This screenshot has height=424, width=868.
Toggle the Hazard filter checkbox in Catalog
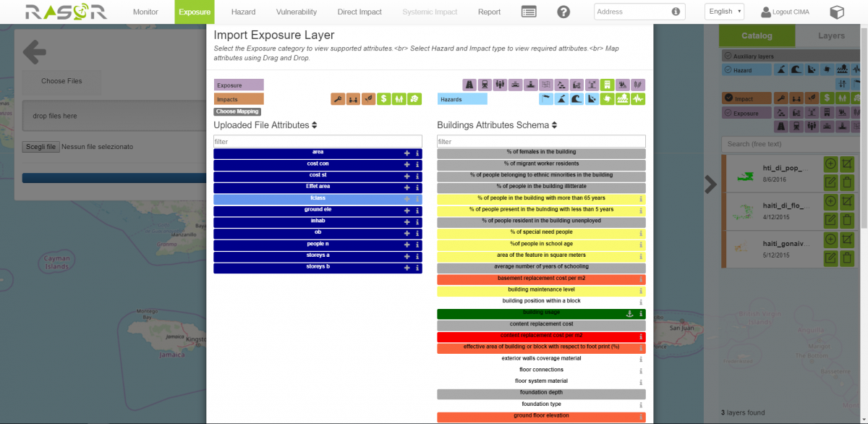click(727, 70)
